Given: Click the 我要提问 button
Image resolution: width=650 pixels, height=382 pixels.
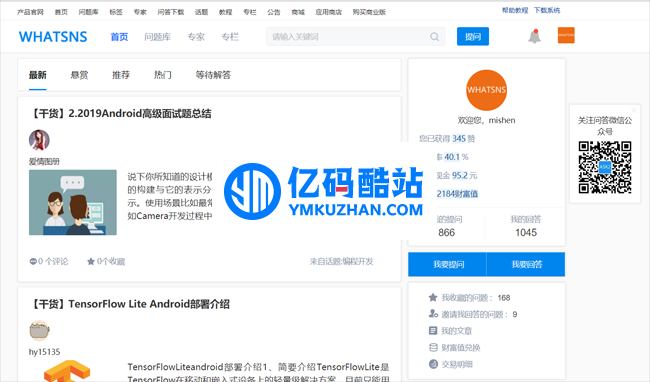Looking at the screenshot, I should click(x=447, y=264).
